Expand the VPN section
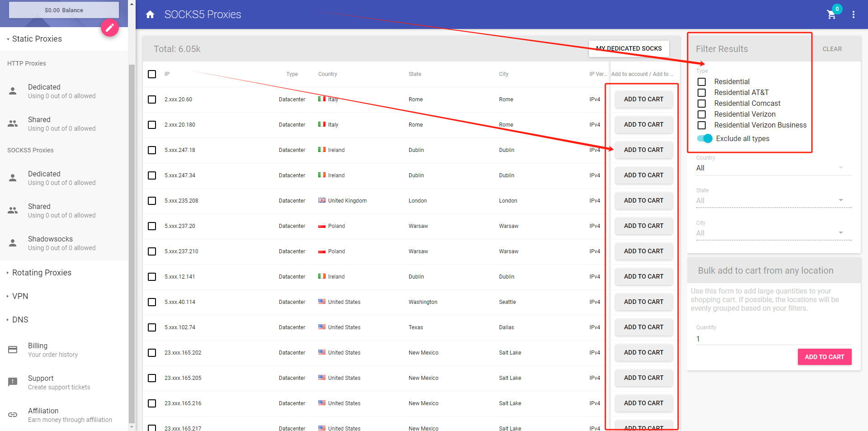Screen dimensions: 868x431 pyautogui.click(x=20, y=296)
